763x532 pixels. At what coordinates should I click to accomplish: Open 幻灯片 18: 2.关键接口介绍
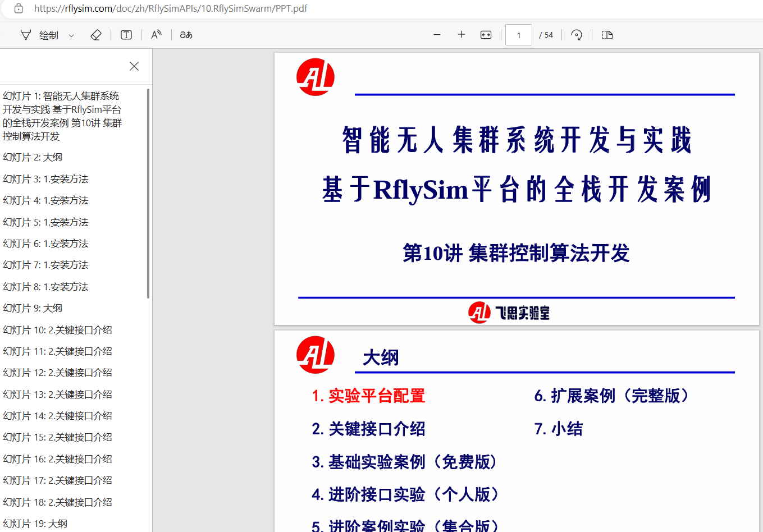click(57, 502)
